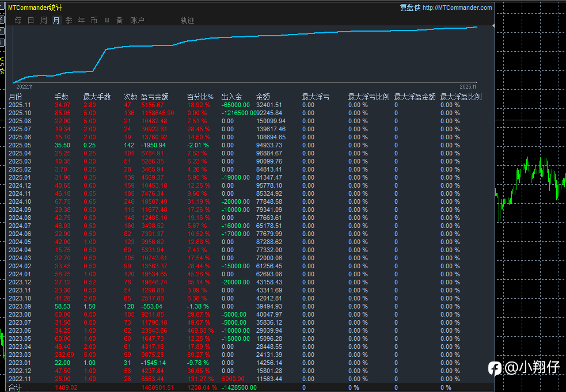The width and height of the screenshot is (566, 392).
Task: Switch to the 综 summary tab
Action: 18,20
